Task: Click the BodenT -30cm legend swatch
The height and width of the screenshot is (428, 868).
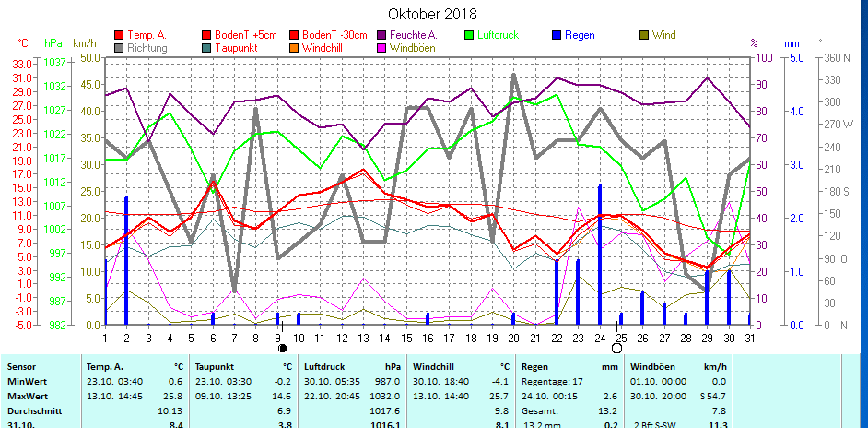Action: pos(294,35)
